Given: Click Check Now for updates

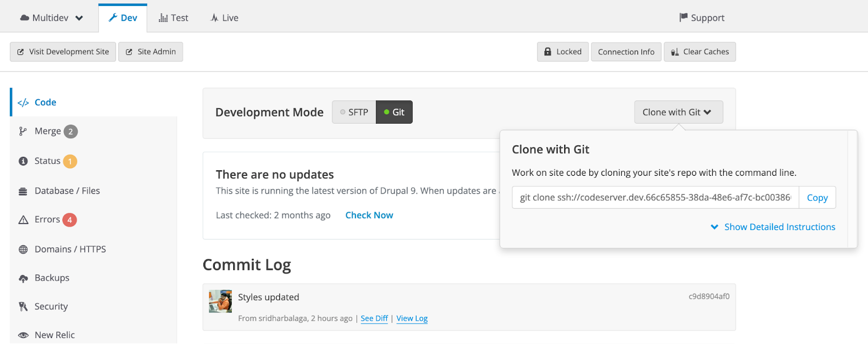Looking at the screenshot, I should click(x=369, y=215).
